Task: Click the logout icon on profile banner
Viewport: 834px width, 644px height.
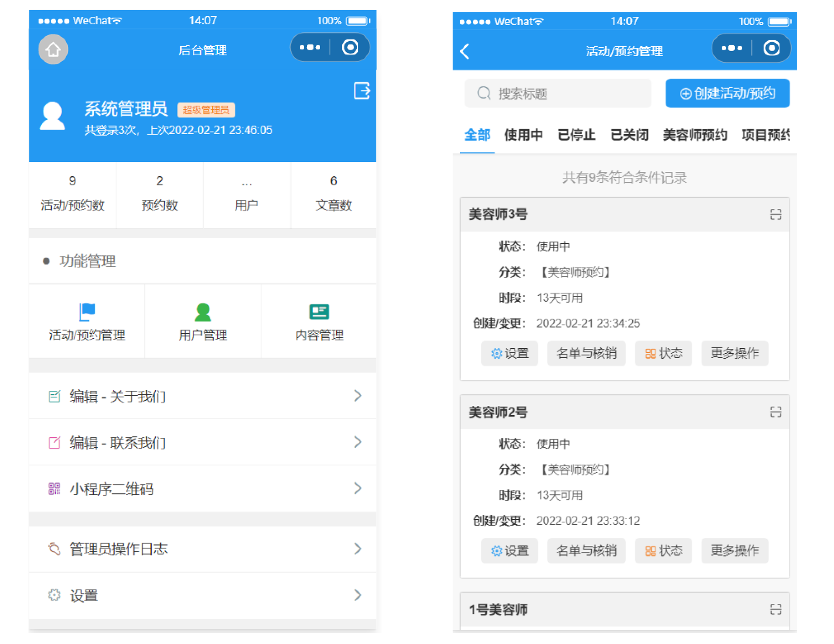Action: tap(362, 91)
